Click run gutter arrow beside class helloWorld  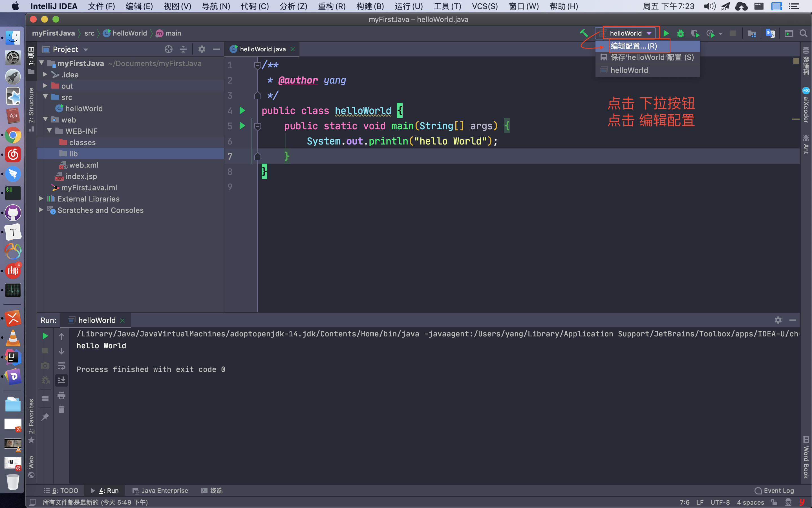(x=242, y=110)
